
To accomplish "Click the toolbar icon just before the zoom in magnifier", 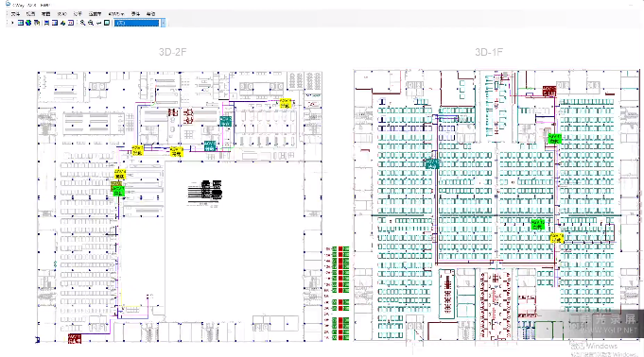I will point(71,23).
